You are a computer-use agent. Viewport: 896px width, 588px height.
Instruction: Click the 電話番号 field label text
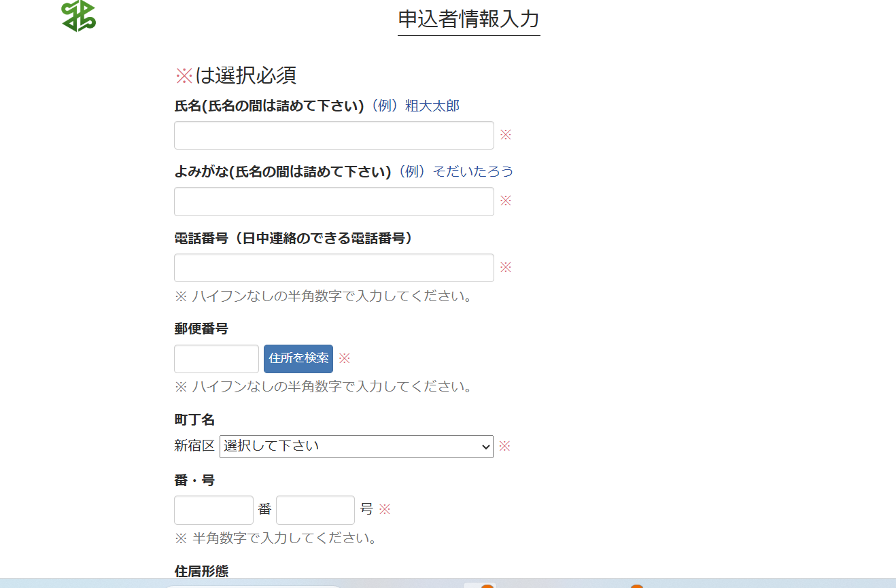tap(293, 238)
